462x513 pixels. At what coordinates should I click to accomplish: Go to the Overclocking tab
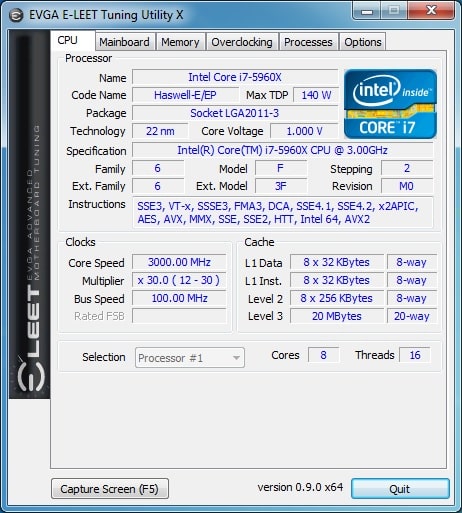coord(242,42)
